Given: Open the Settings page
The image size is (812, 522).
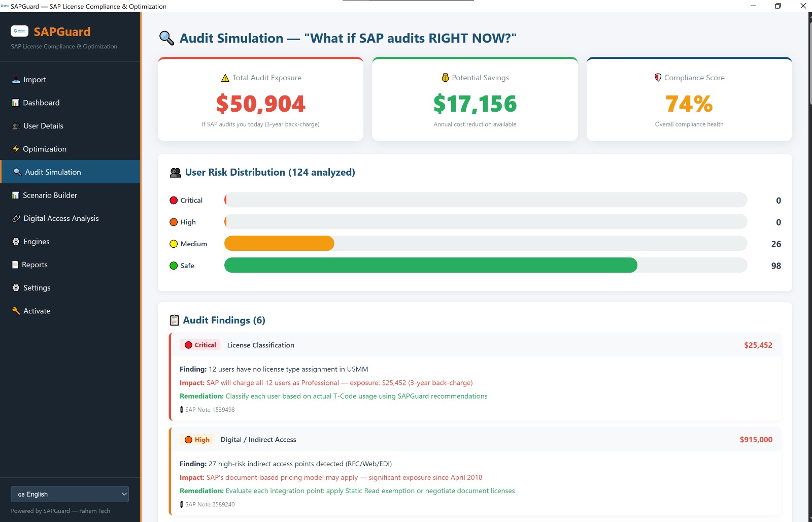Looking at the screenshot, I should (x=70, y=288).
